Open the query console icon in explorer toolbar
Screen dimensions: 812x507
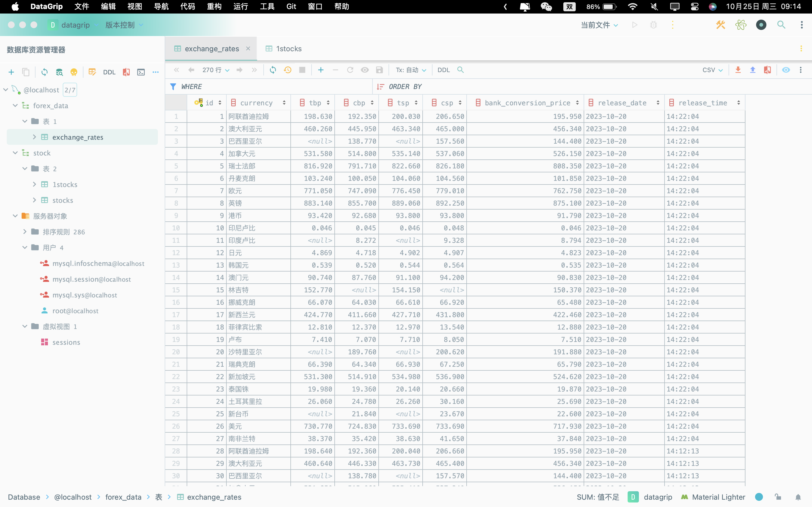(141, 72)
